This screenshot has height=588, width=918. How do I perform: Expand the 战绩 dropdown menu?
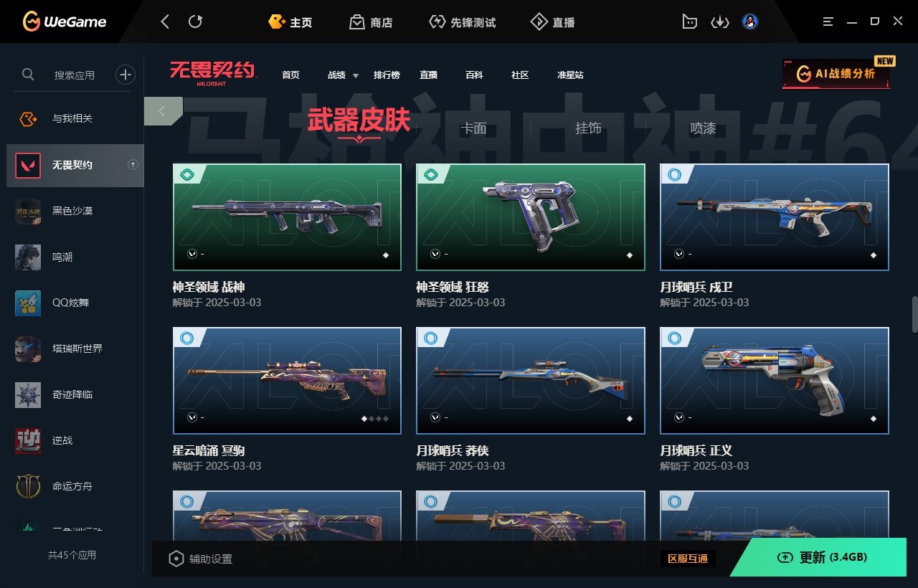click(343, 75)
